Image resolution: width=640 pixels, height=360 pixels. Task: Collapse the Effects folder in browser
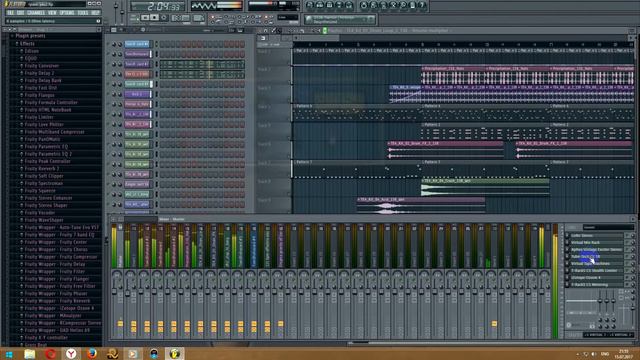click(x=27, y=44)
